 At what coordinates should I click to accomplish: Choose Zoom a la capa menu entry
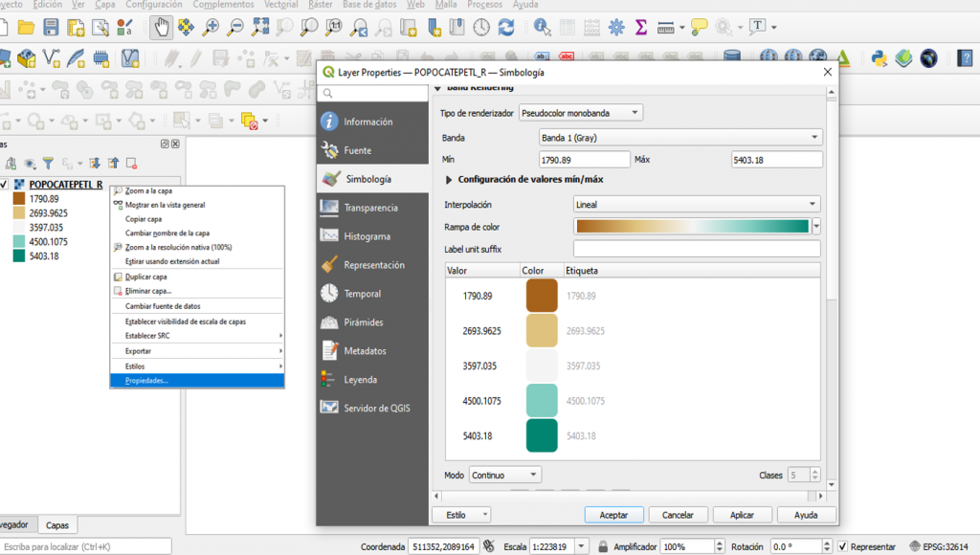tap(148, 190)
